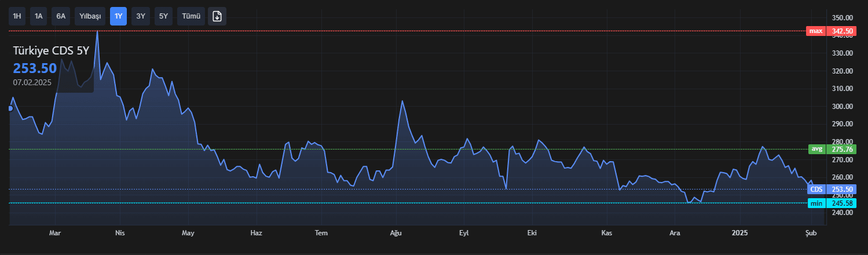
Task: Switch chart to 5Y range
Action: click(163, 16)
